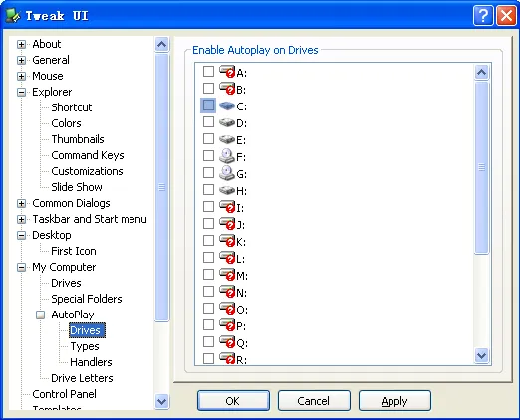This screenshot has width=520, height=420.
Task: Select the blue C: hard drive icon
Action: 227,105
